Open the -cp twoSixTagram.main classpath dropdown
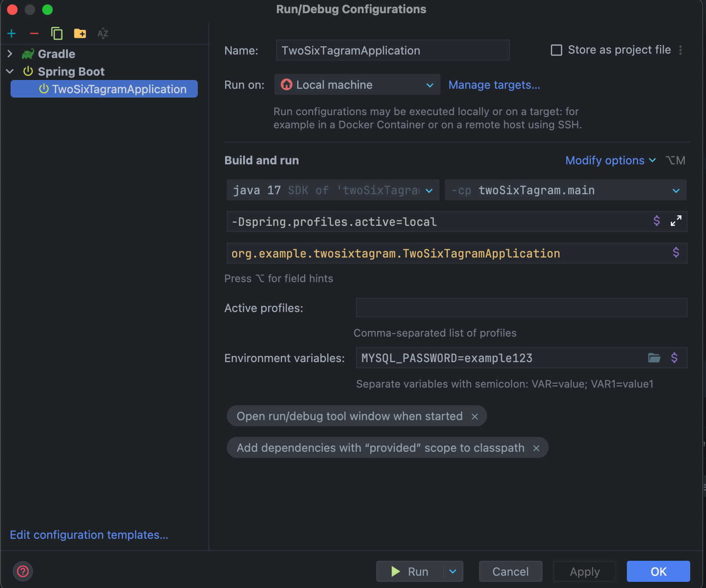The height and width of the screenshot is (588, 706). click(x=565, y=190)
